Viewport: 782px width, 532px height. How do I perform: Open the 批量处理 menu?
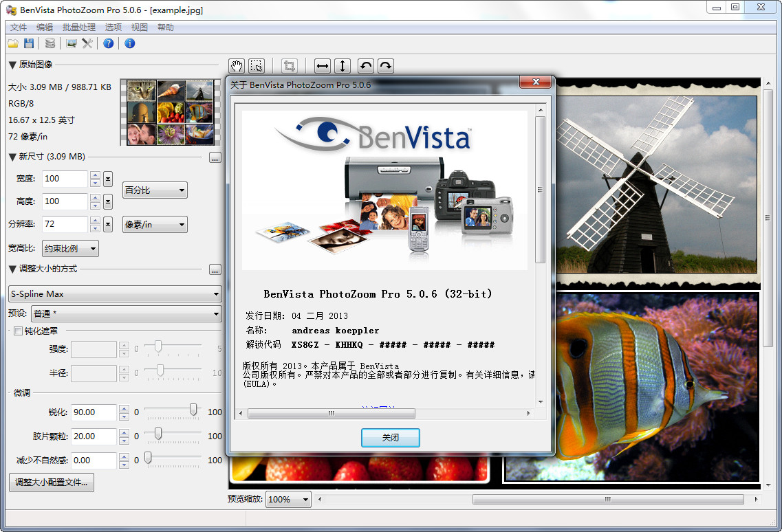pyautogui.click(x=79, y=27)
